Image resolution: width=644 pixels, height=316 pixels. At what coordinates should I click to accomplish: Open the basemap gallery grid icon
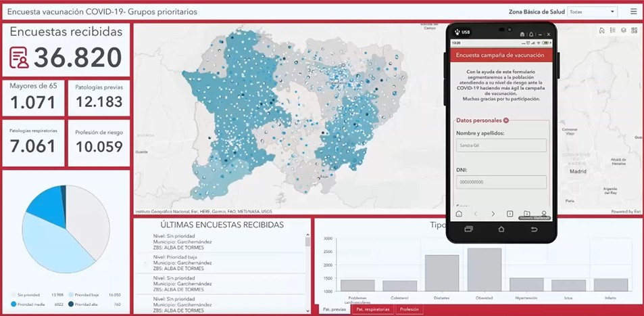(x=634, y=30)
